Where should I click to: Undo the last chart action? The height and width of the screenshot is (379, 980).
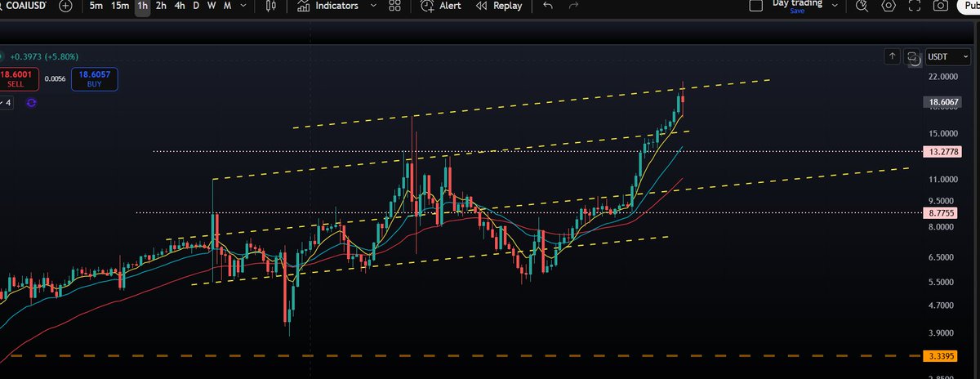[547, 6]
